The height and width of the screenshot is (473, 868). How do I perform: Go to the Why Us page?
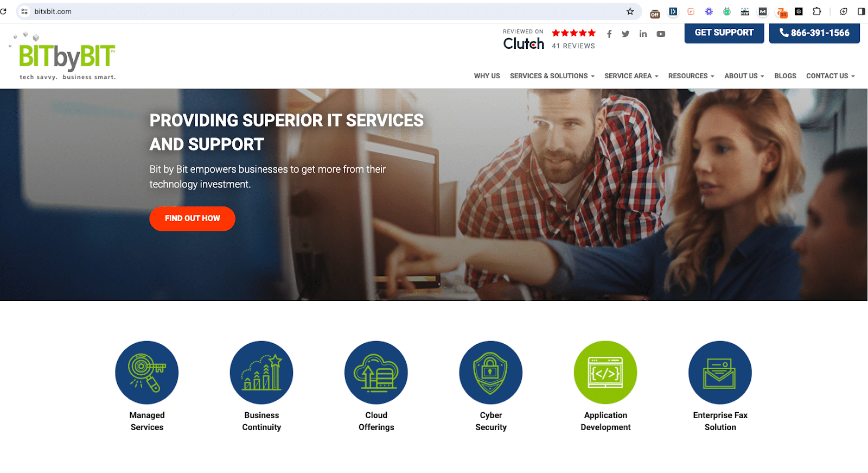pos(487,76)
